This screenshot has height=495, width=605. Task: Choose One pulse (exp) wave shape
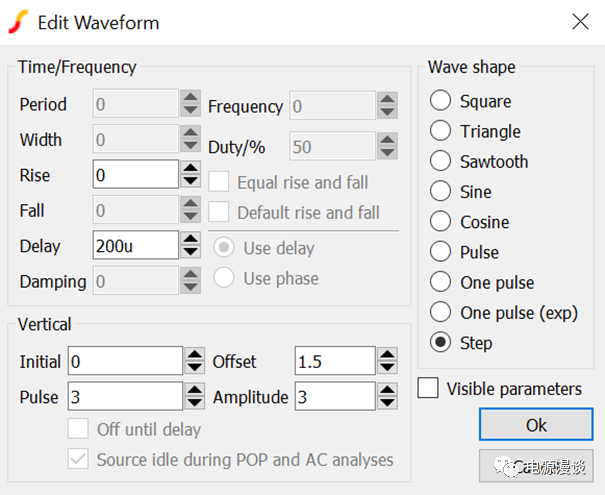click(x=441, y=312)
